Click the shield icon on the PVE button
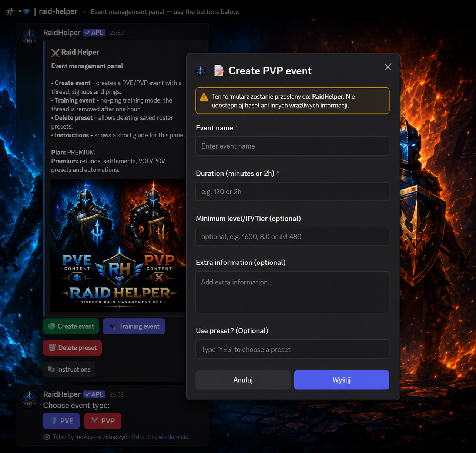Screen dimensions: 476x453 coord(54,421)
